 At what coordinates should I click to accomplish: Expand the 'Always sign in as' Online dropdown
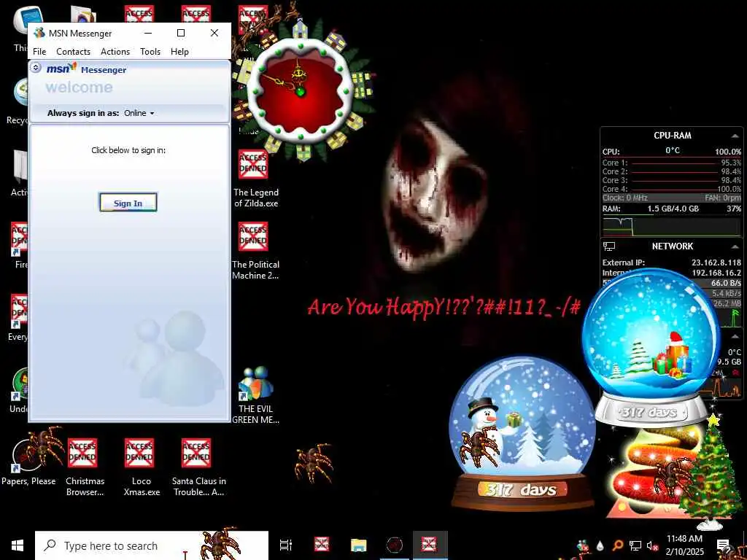point(139,113)
